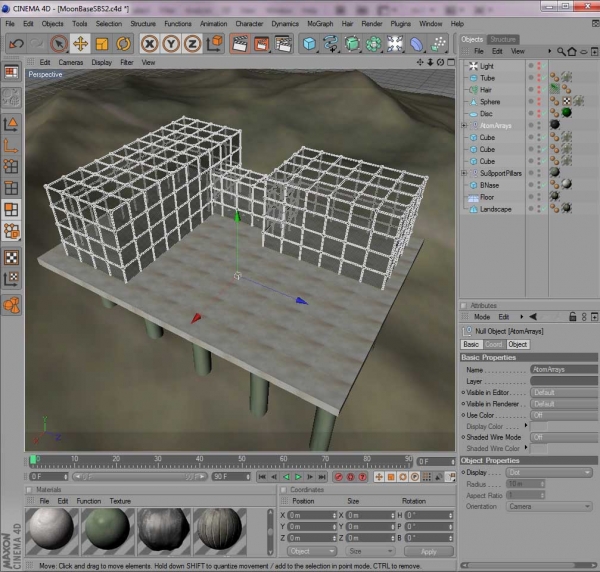Enable the Use Texture tool
Viewport: 600px width, 572px height.
click(11, 257)
